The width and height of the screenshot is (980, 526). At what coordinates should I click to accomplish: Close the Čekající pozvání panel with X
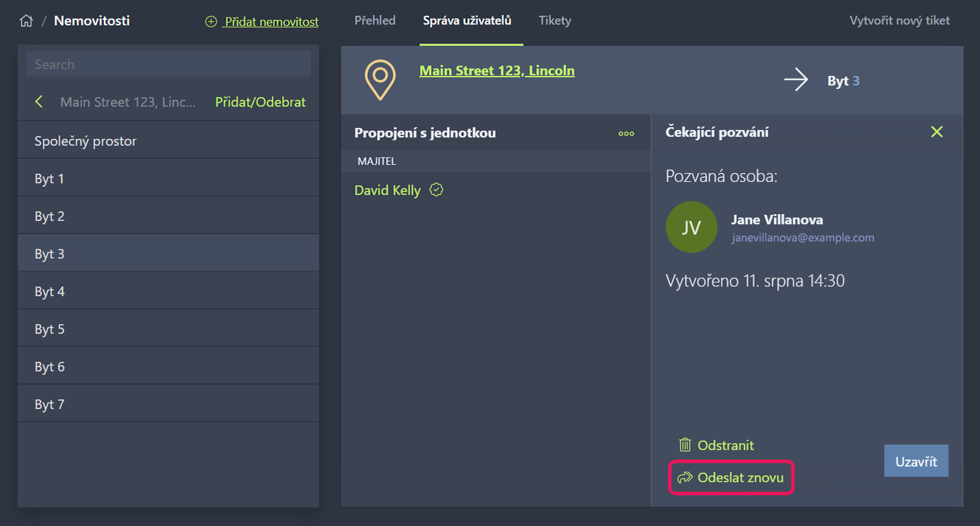click(937, 132)
